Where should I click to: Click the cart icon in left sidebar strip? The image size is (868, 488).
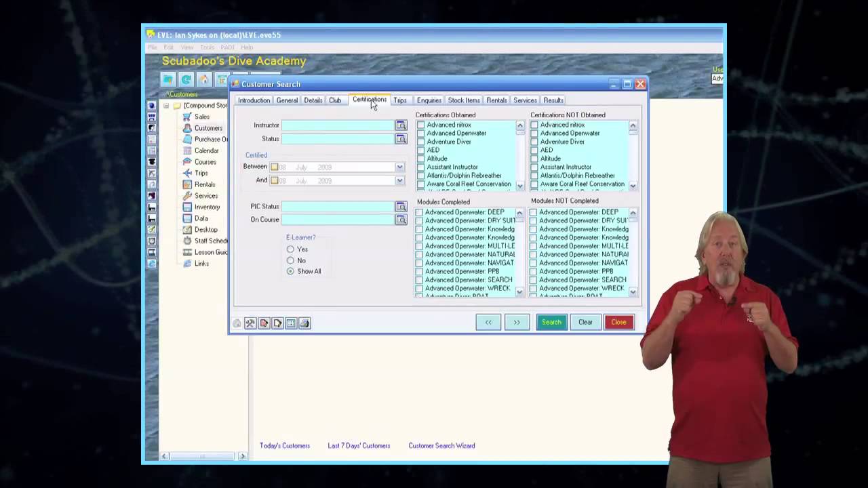coord(152,117)
